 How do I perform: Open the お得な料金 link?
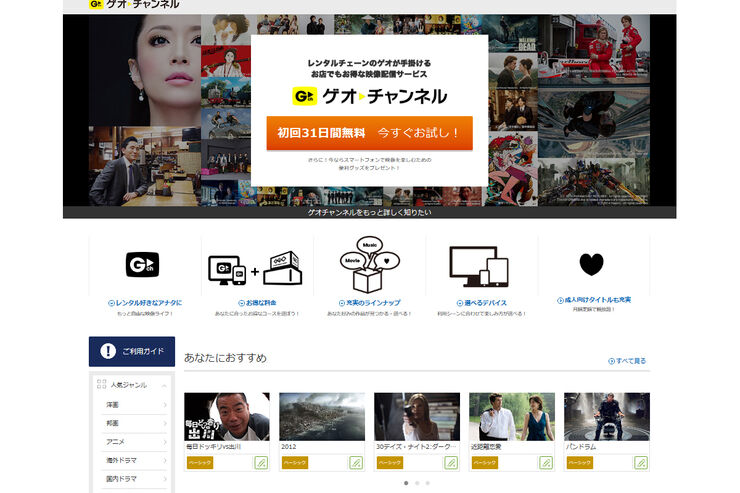[261, 303]
